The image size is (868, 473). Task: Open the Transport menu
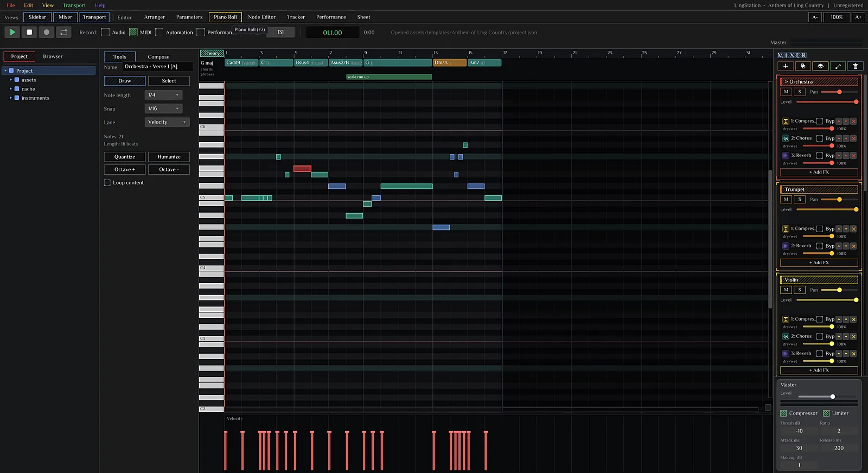coord(74,5)
